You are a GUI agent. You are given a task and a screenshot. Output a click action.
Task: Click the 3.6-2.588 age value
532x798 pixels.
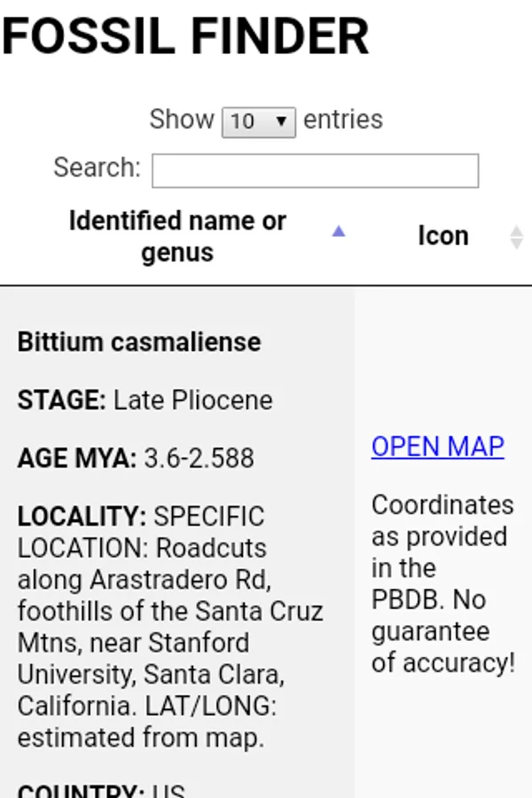(x=199, y=458)
